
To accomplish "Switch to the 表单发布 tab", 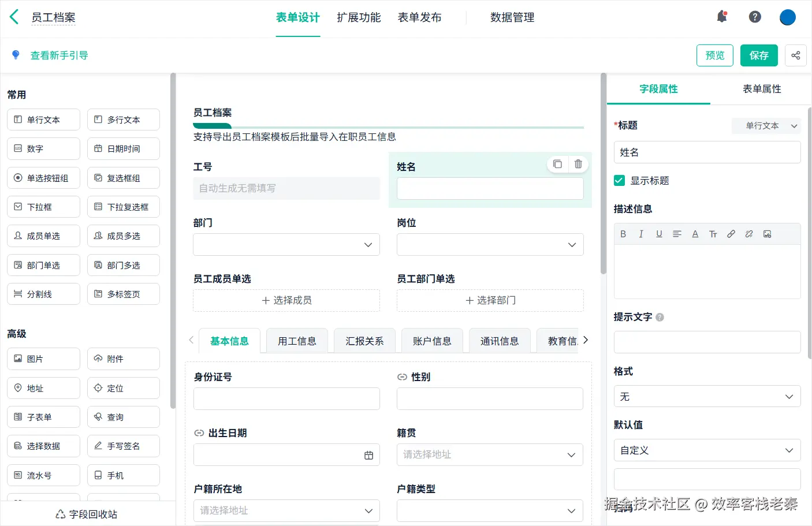I will pos(419,17).
